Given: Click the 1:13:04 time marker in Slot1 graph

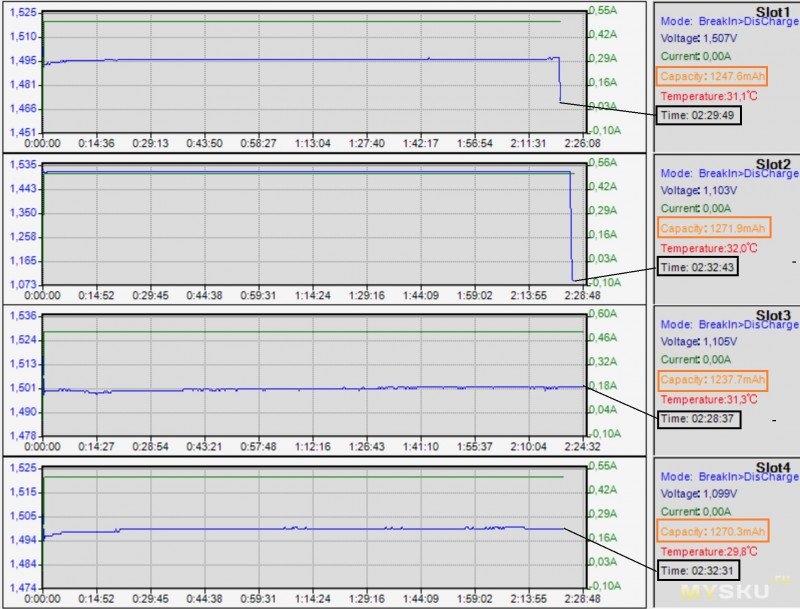Looking at the screenshot, I should tap(312, 143).
